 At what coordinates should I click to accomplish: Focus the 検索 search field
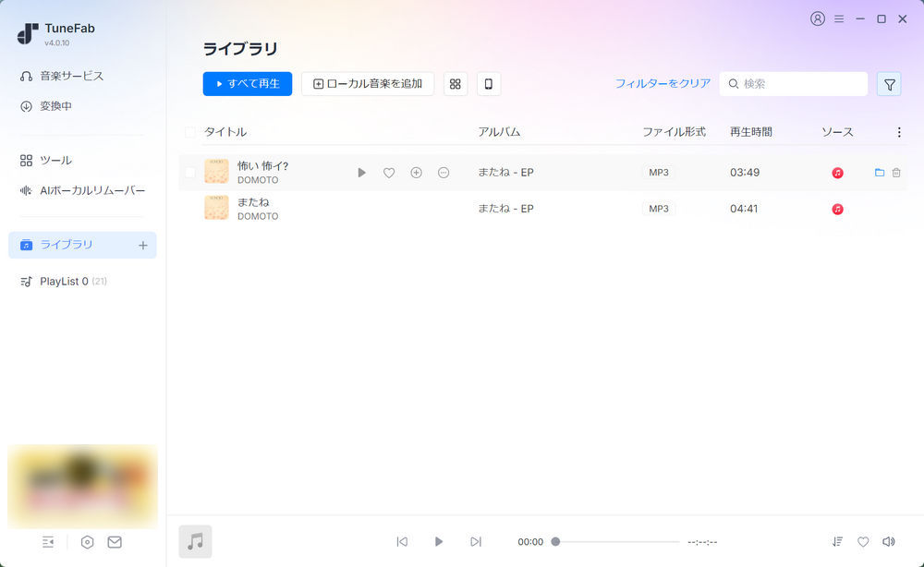click(x=793, y=84)
